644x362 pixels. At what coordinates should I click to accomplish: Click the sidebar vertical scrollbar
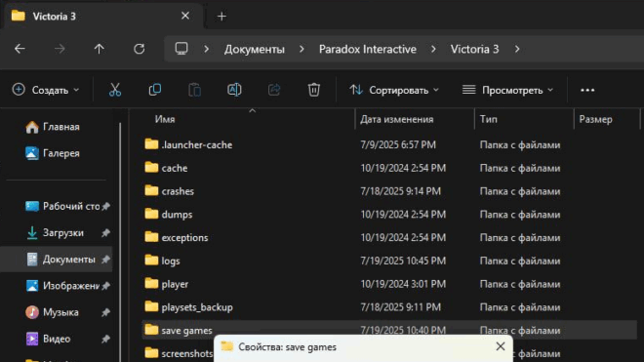pyautogui.click(x=120, y=242)
